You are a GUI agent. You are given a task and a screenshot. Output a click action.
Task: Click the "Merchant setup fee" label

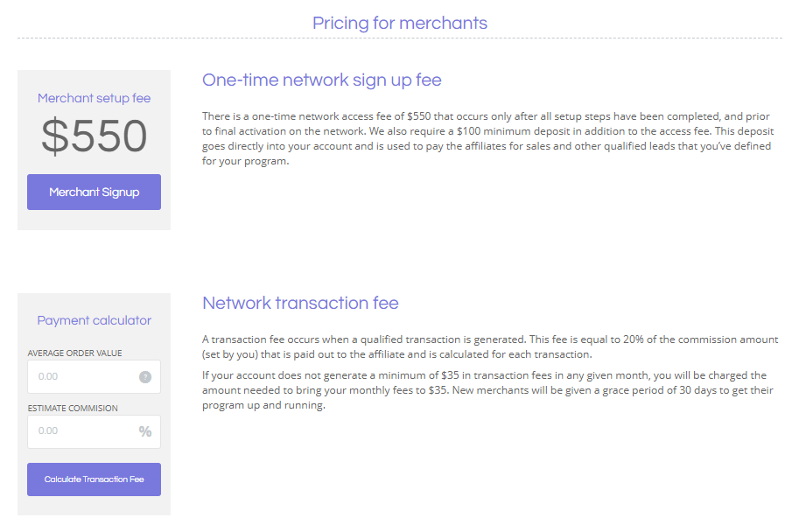tap(94, 98)
